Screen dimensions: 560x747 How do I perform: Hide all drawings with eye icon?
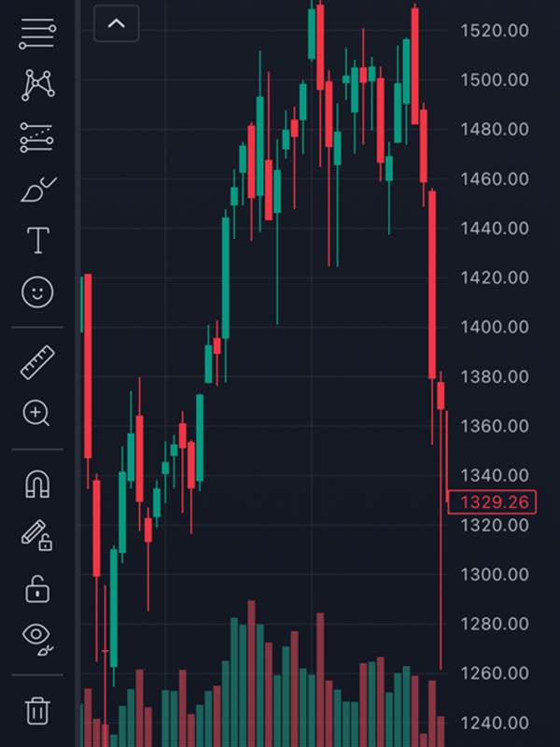37,638
